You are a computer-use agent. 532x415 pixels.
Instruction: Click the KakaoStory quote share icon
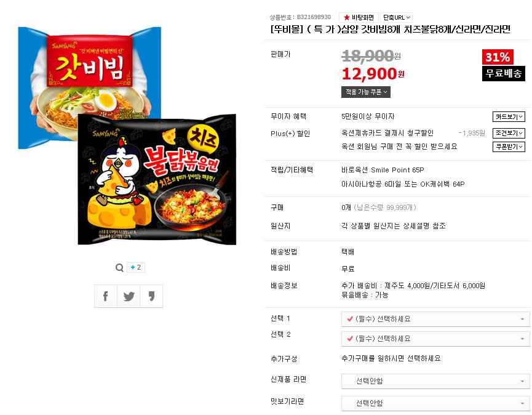point(151,296)
